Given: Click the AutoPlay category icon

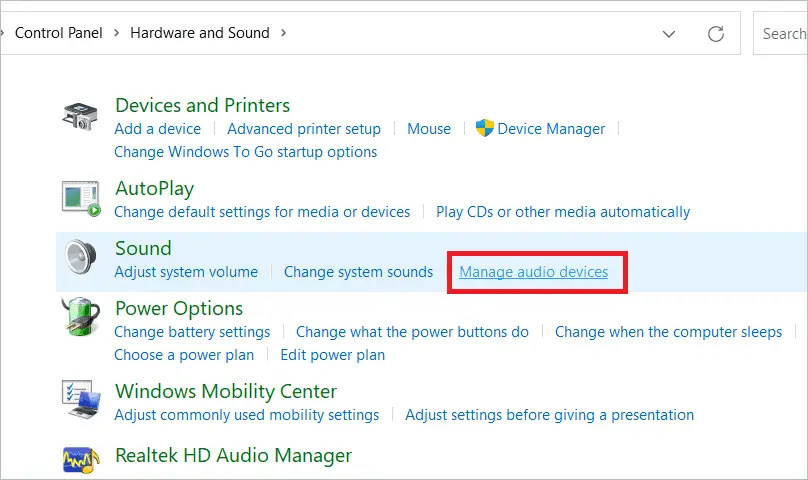Looking at the screenshot, I should click(x=81, y=198).
